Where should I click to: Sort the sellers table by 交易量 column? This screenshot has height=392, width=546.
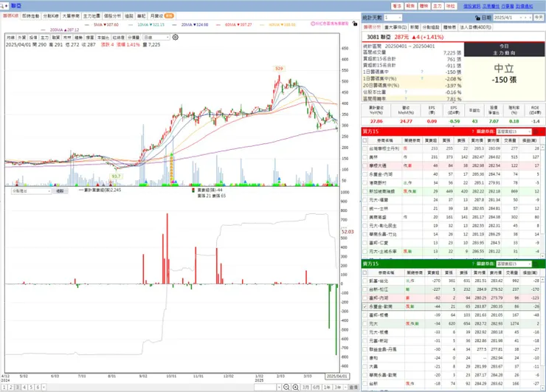(510, 272)
